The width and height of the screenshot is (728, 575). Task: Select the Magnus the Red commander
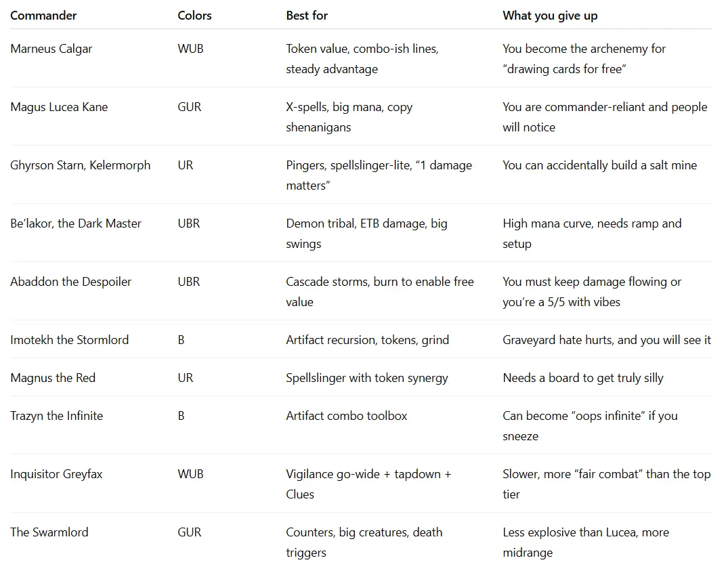pyautogui.click(x=53, y=378)
